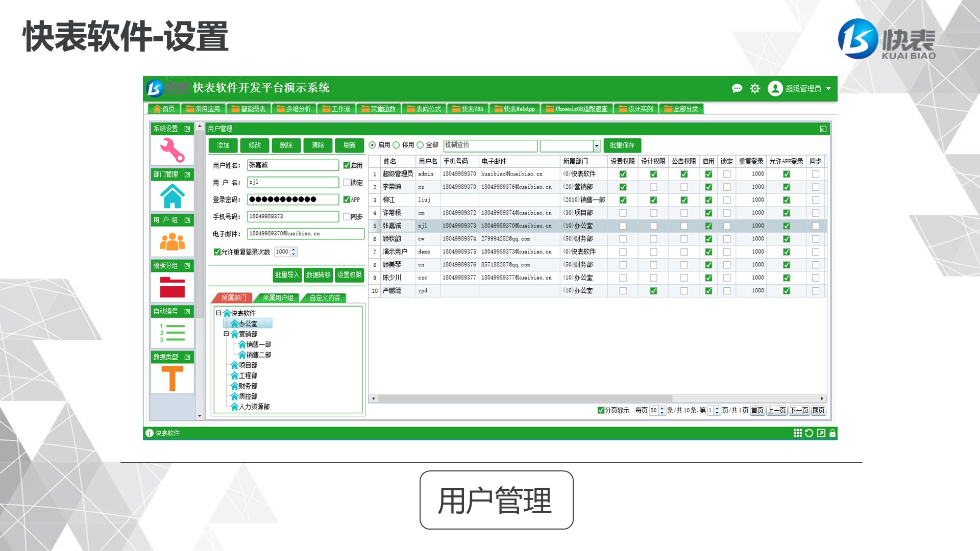The height and width of the screenshot is (551, 980).
Task: Click the 设置权限 button
Action: 350,275
